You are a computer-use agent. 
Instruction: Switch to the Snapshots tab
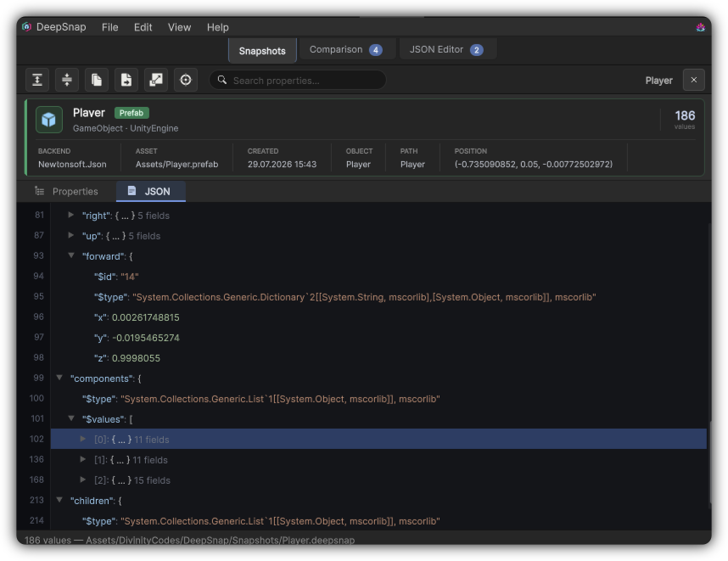262,51
